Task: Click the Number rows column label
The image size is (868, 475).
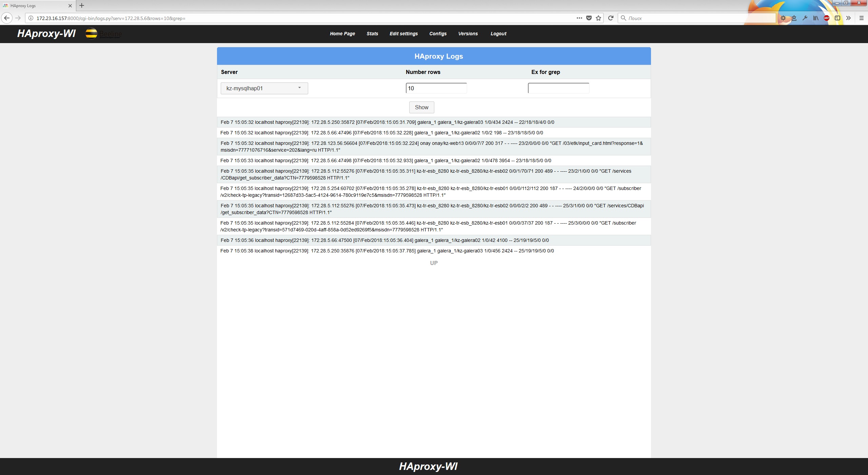Action: tap(423, 72)
